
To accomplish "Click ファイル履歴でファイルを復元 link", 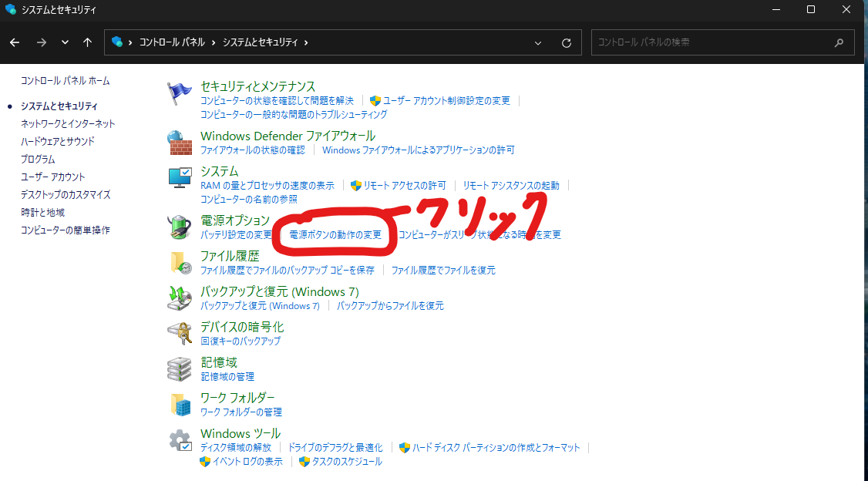I will pyautogui.click(x=443, y=270).
